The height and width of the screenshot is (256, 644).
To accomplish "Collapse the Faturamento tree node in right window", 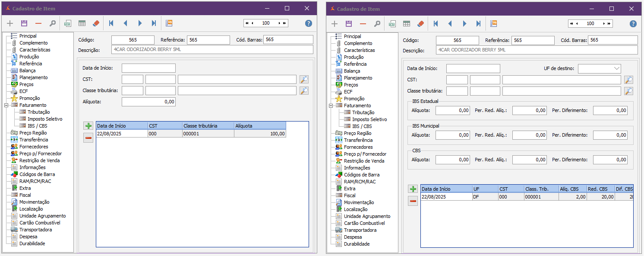I will pyautogui.click(x=331, y=106).
